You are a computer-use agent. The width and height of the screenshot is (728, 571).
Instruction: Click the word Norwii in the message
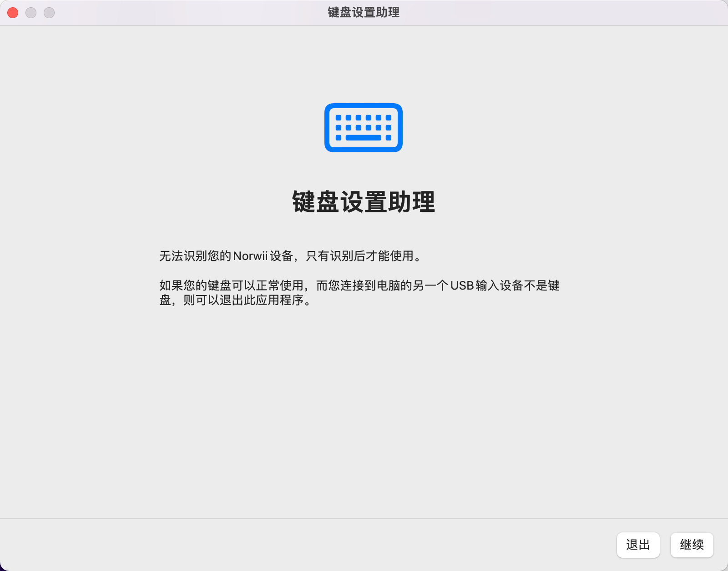[250, 256]
